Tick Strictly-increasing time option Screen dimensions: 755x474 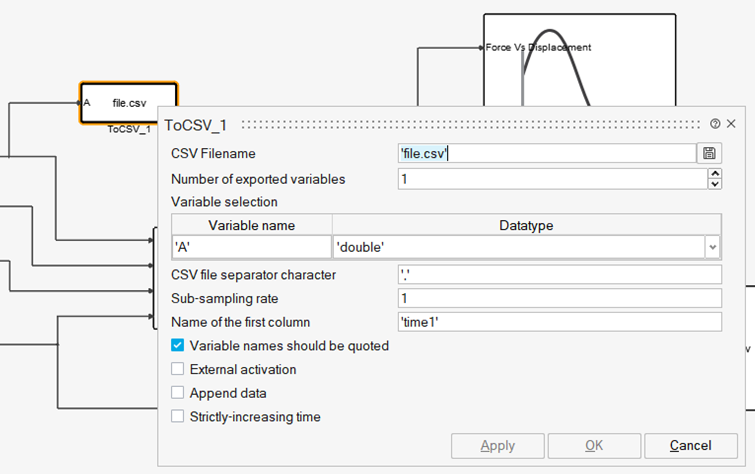(178, 417)
